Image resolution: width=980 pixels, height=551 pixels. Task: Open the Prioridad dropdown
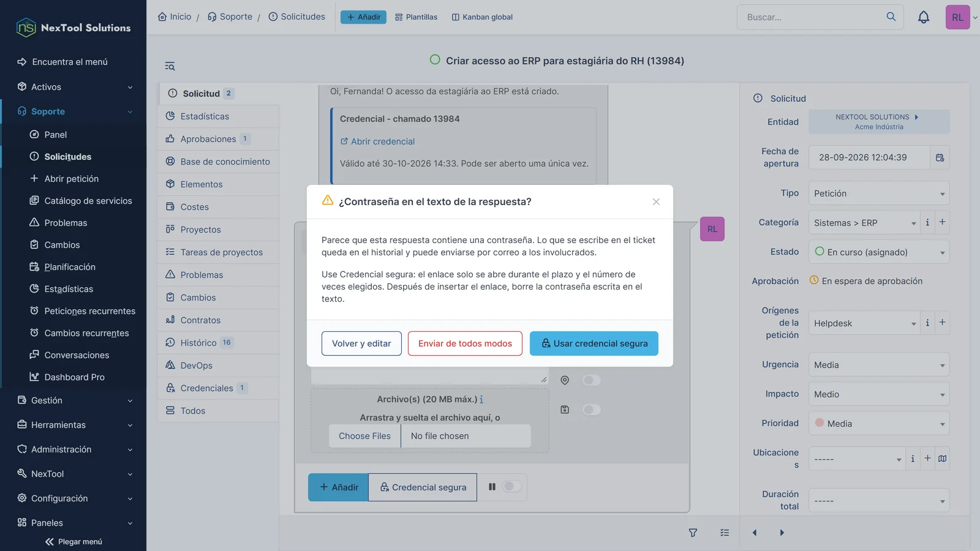pos(879,424)
